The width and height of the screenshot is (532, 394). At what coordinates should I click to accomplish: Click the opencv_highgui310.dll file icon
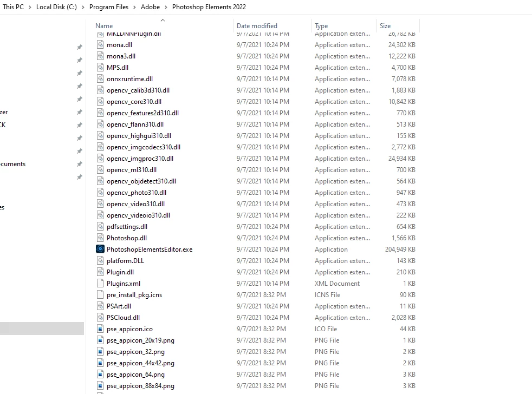click(100, 135)
